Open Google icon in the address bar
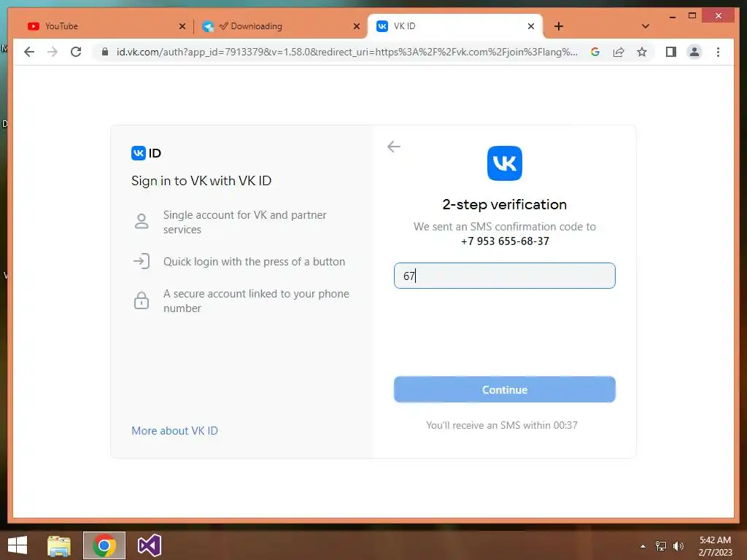 click(595, 52)
